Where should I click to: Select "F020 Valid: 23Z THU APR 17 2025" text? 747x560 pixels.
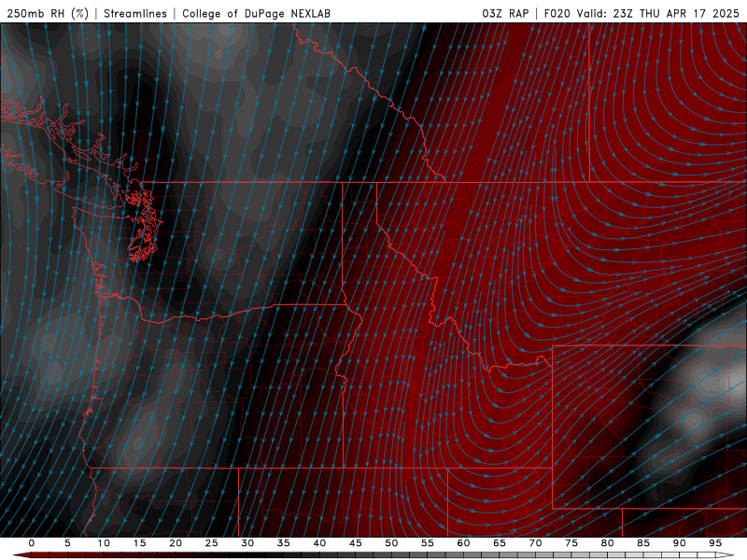(641, 13)
